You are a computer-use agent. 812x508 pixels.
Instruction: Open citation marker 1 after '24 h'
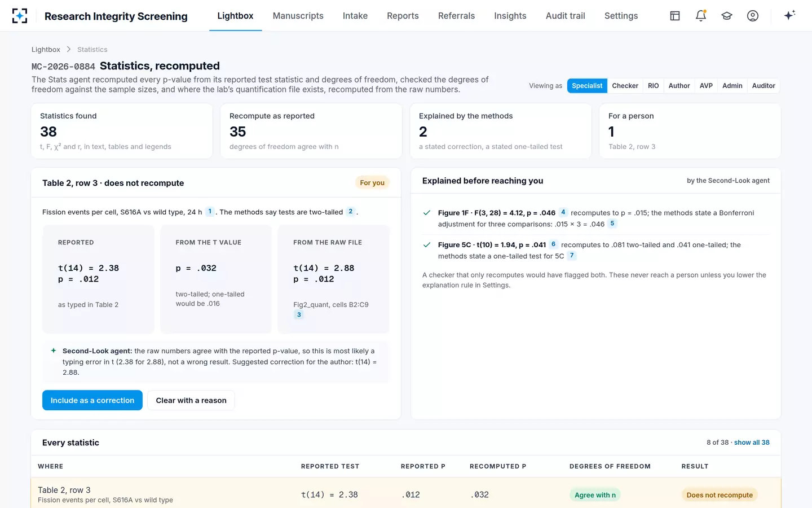pos(210,212)
